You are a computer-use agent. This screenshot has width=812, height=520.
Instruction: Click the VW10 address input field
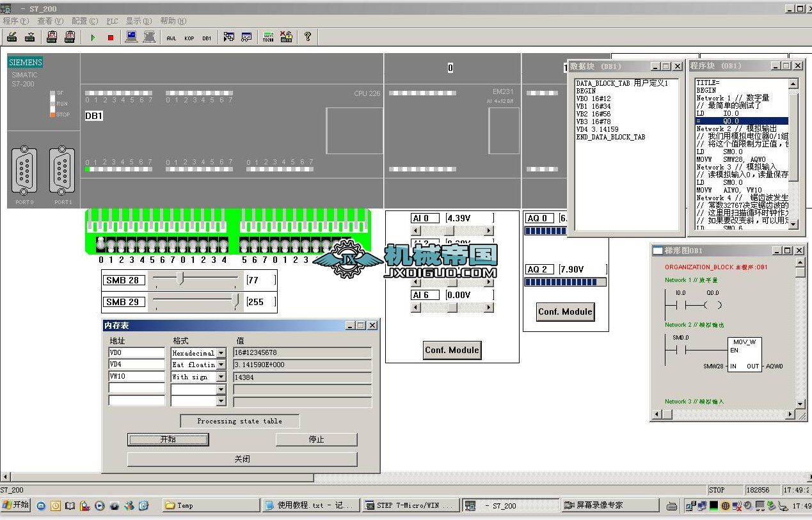pos(137,377)
